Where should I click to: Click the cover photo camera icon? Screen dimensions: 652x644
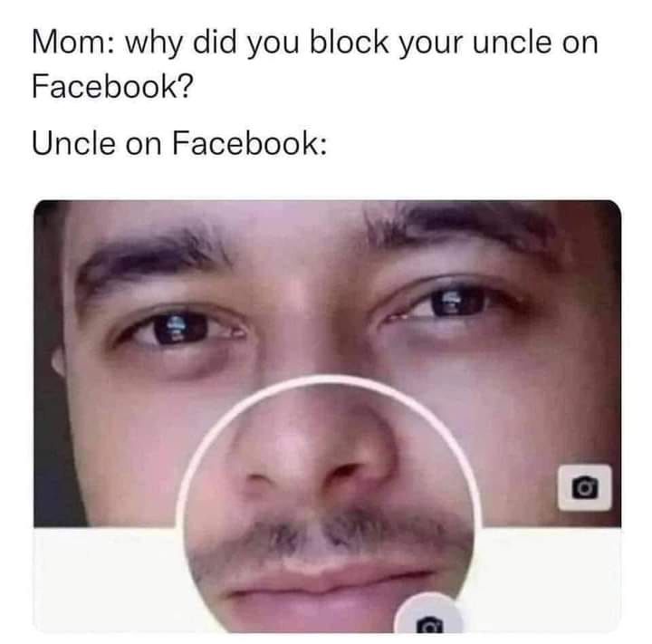point(584,487)
